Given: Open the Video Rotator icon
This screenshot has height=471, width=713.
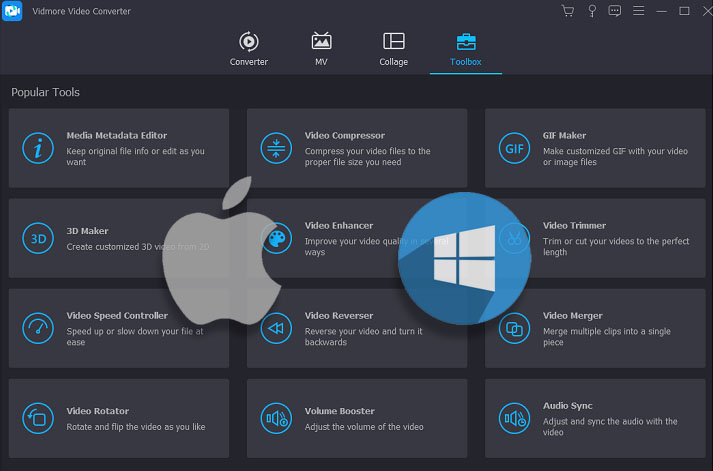Looking at the screenshot, I should point(38,418).
